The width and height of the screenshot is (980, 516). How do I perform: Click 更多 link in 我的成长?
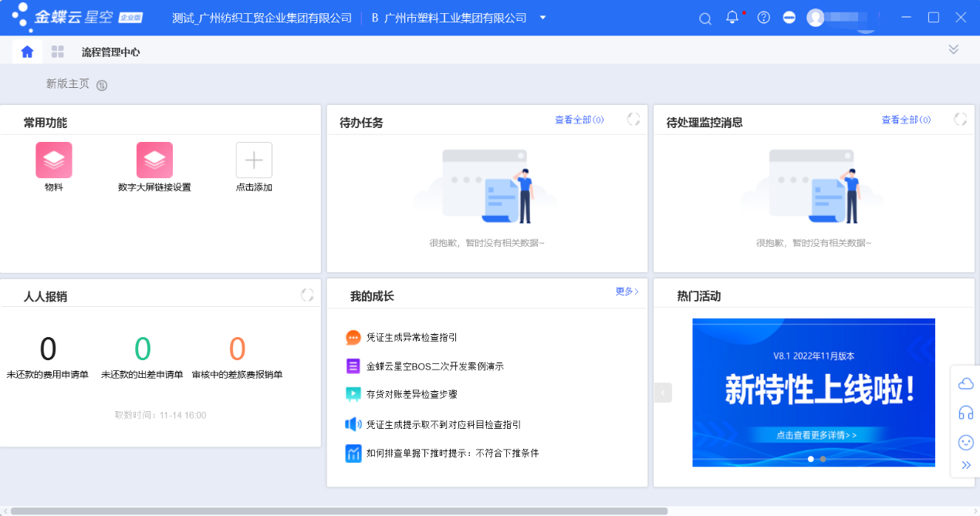coord(627,292)
